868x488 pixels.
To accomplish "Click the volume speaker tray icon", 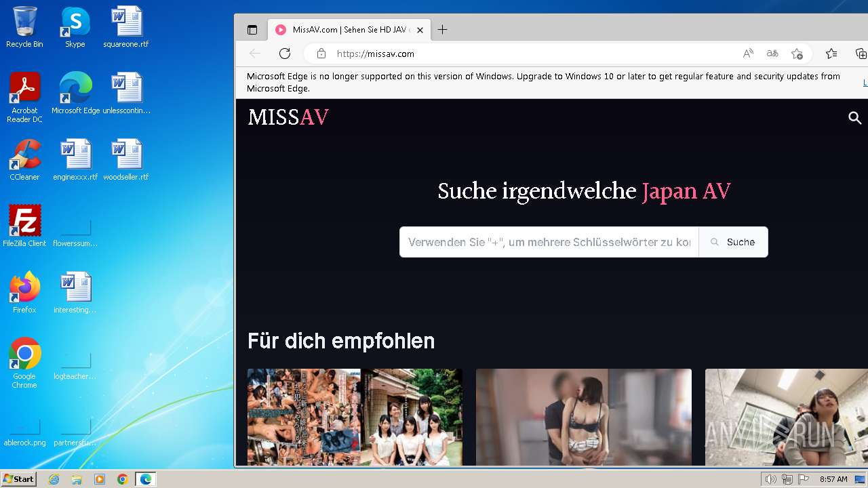I will click(x=770, y=479).
